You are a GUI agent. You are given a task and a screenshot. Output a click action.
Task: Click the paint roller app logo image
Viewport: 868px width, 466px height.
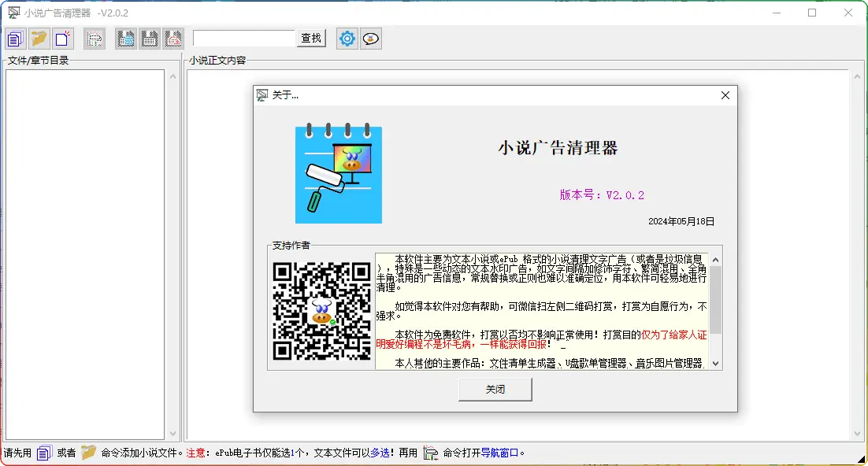[x=339, y=175]
